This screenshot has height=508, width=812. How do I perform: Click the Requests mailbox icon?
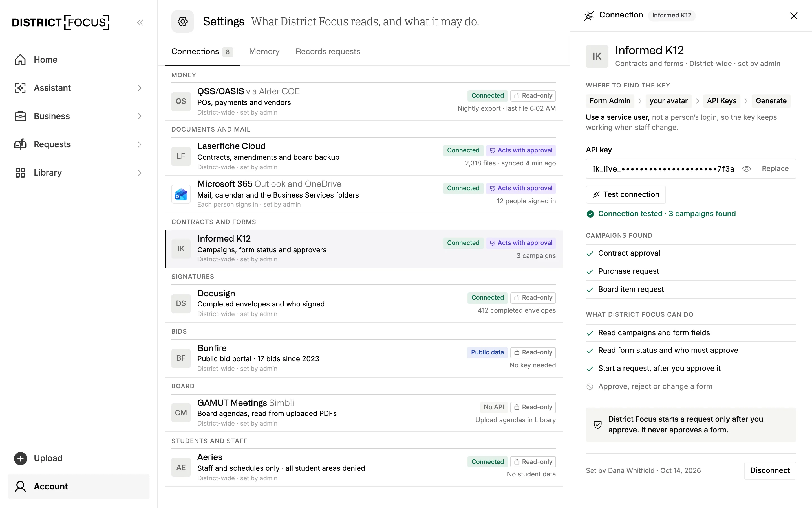20,144
